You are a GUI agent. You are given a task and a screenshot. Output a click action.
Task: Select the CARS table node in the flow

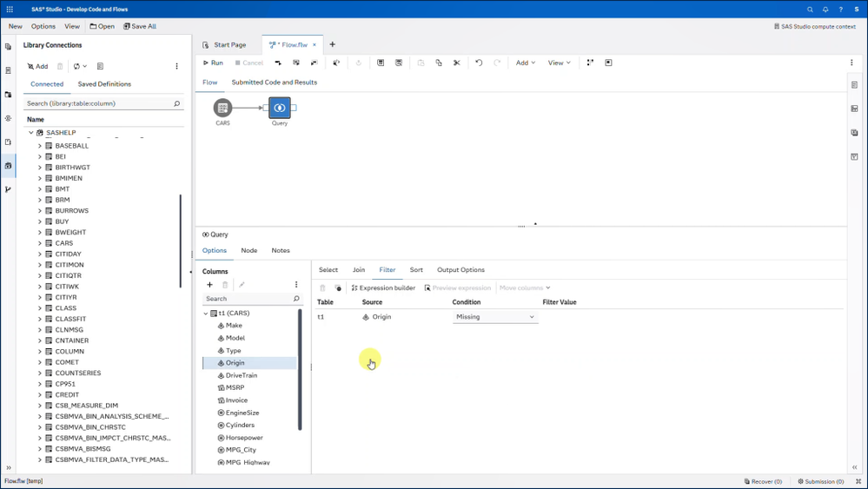[x=222, y=108]
